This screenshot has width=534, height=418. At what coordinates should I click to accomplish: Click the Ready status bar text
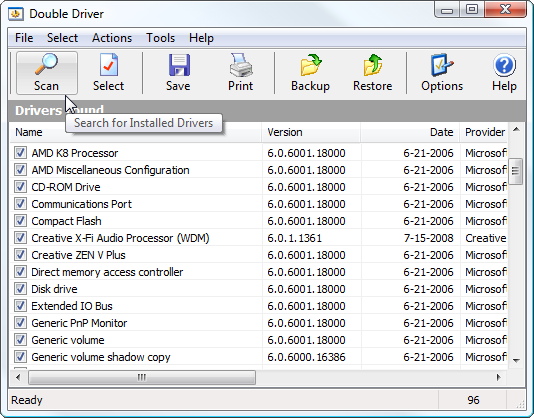coord(27,400)
